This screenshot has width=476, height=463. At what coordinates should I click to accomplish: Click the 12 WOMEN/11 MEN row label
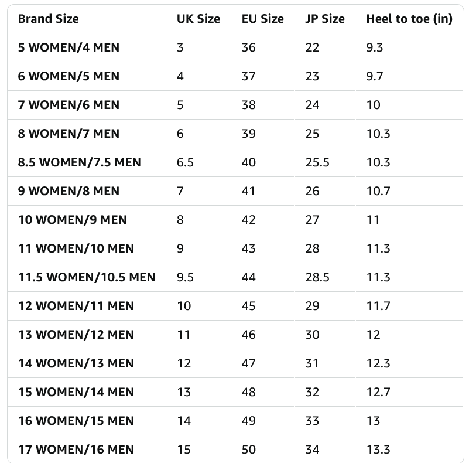pos(76,306)
